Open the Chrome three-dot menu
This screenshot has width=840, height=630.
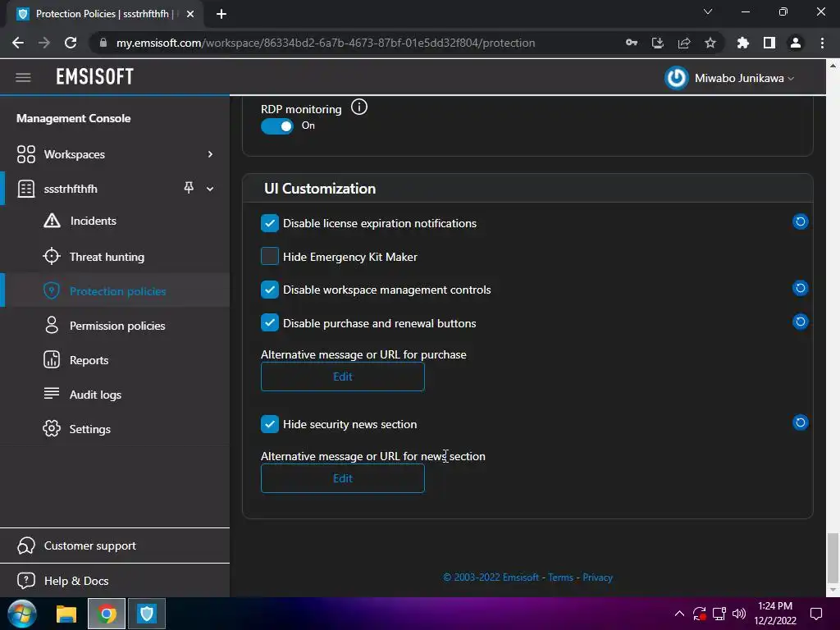[822, 43]
